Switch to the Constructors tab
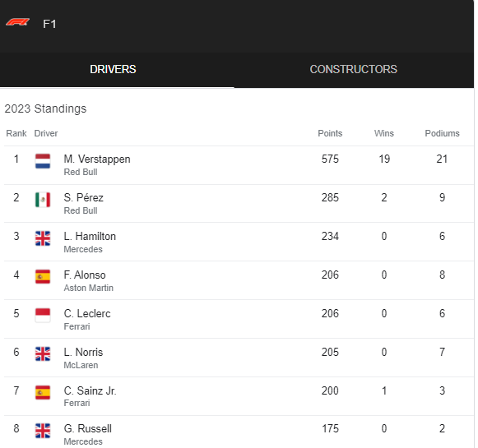The width and height of the screenshot is (478, 448). coord(354,69)
